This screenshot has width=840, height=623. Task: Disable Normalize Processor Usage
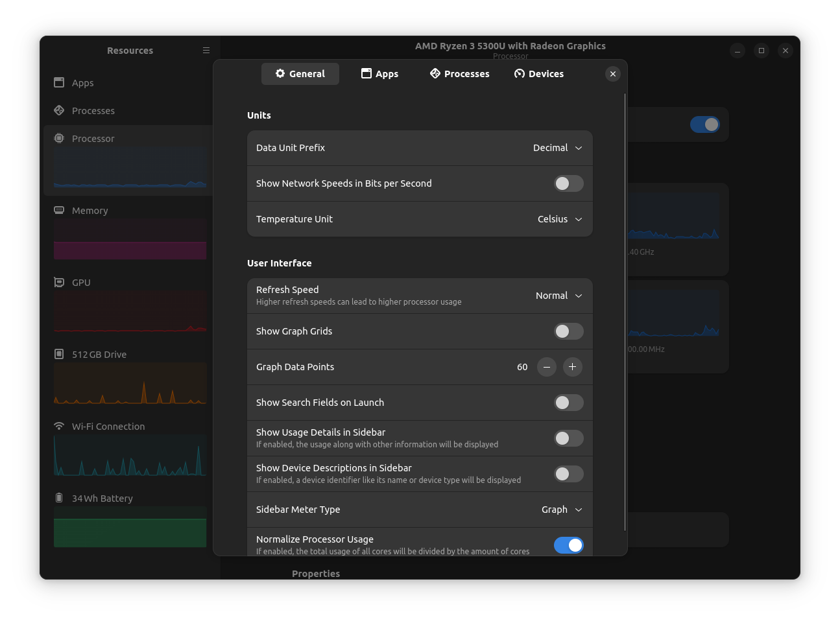tap(568, 545)
